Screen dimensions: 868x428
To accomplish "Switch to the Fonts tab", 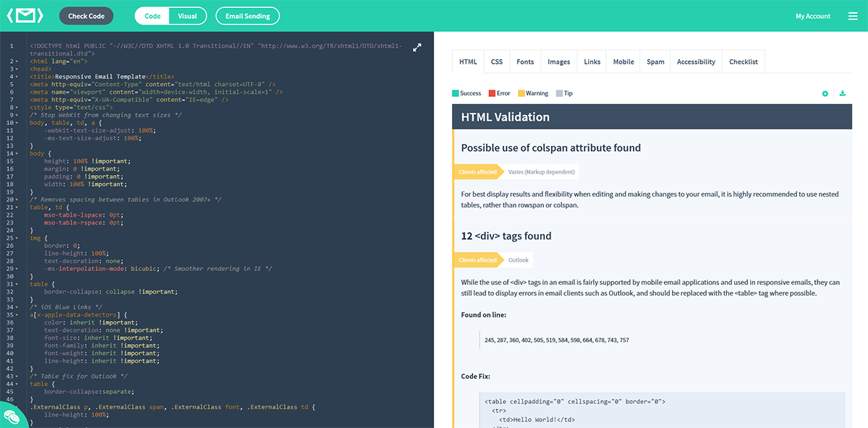I will 525,61.
